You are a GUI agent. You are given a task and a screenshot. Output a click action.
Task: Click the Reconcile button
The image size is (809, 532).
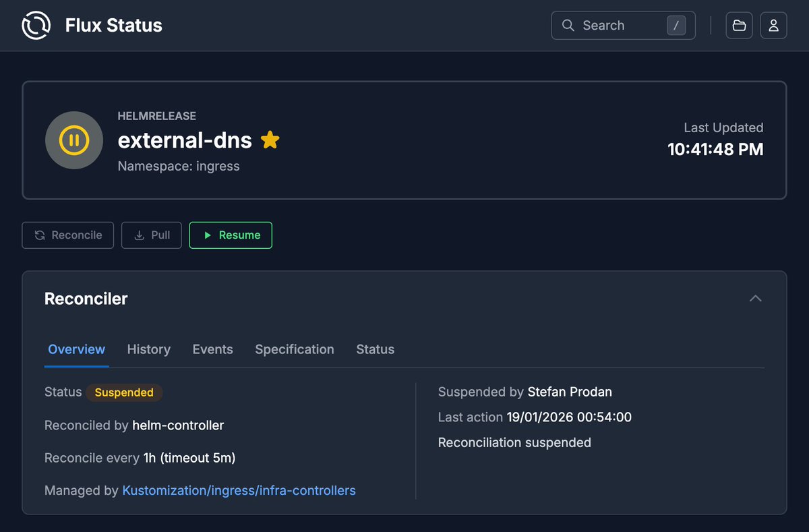tap(68, 235)
